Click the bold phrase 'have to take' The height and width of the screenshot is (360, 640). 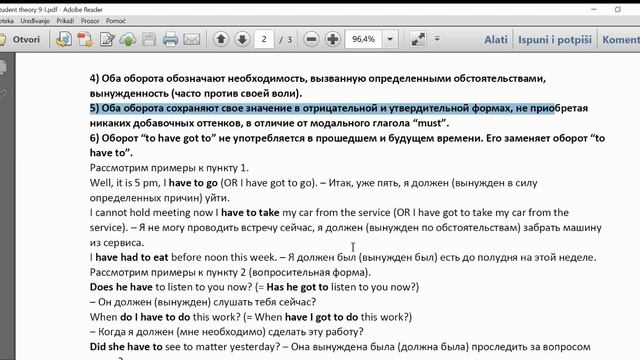(x=250, y=213)
